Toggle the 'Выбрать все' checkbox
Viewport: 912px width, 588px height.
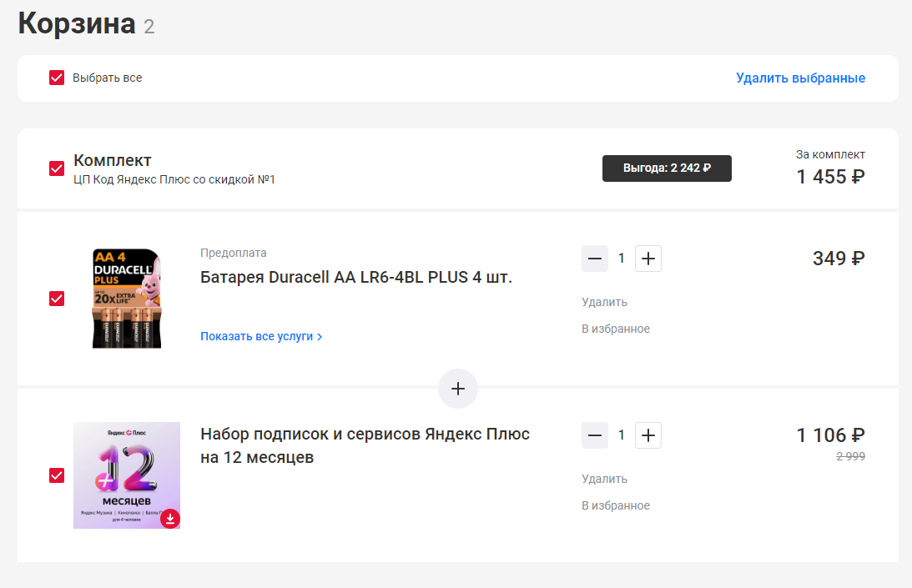pos(57,78)
